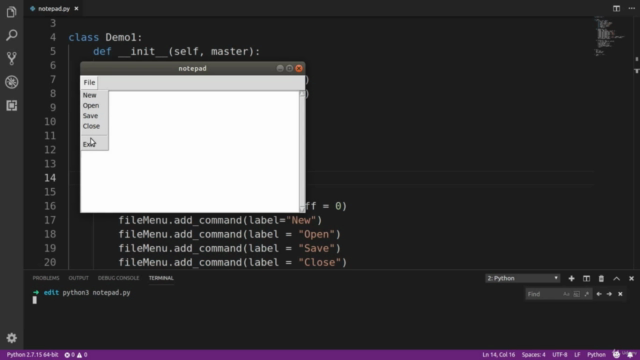Open the editor More Actions ellipsis
640x360 pixels.
(631, 9)
